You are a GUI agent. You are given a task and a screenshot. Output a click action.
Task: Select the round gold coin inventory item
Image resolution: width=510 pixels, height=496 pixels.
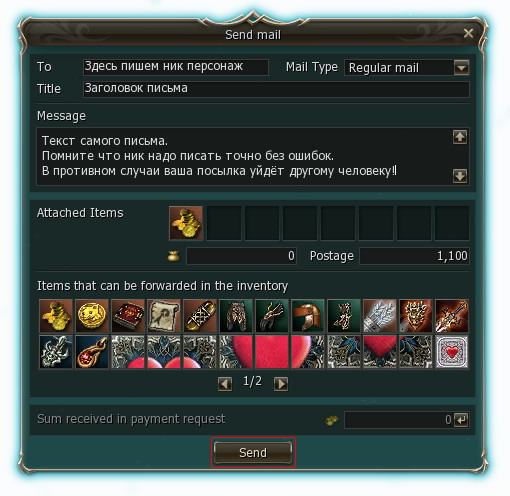tap(92, 316)
